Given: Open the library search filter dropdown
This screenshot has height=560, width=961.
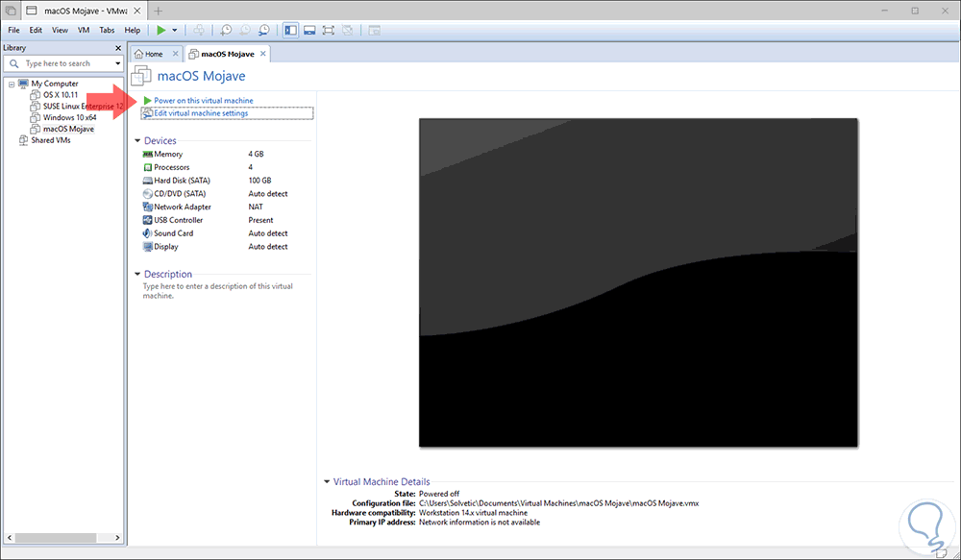Looking at the screenshot, I should pos(118,63).
